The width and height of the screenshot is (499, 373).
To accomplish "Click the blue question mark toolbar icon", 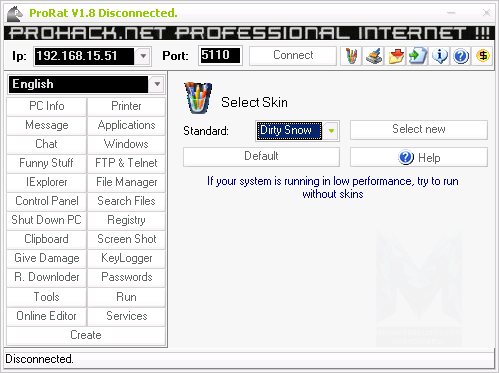I will [461, 56].
